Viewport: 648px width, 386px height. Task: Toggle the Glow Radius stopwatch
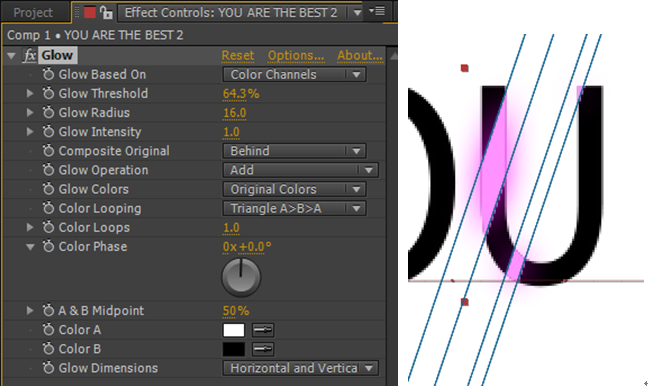pyautogui.click(x=48, y=112)
